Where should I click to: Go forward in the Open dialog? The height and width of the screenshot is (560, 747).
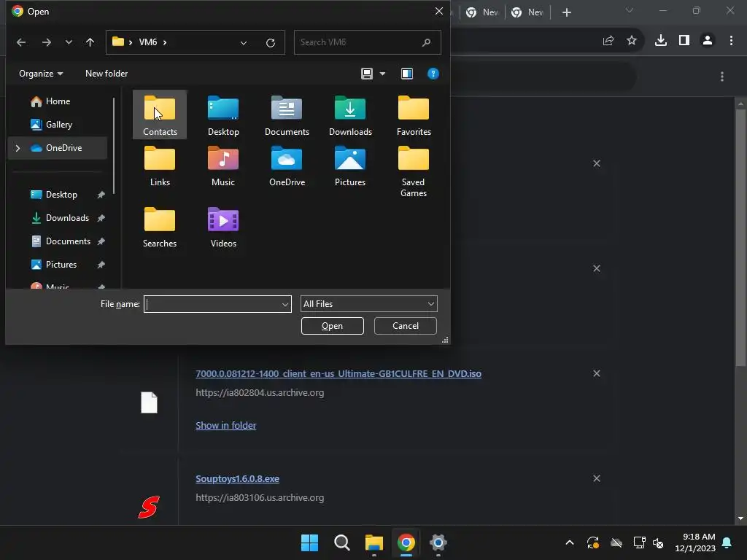click(46, 42)
